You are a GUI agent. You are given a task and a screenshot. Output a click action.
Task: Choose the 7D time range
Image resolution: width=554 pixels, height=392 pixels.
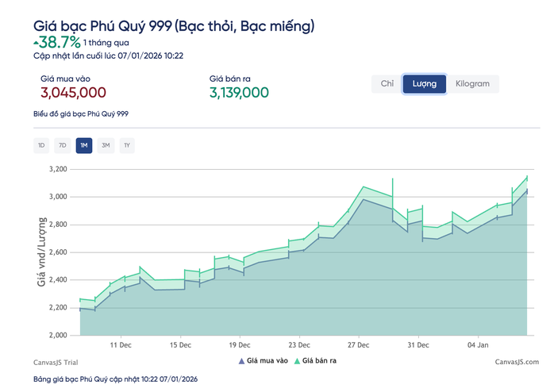(62, 145)
